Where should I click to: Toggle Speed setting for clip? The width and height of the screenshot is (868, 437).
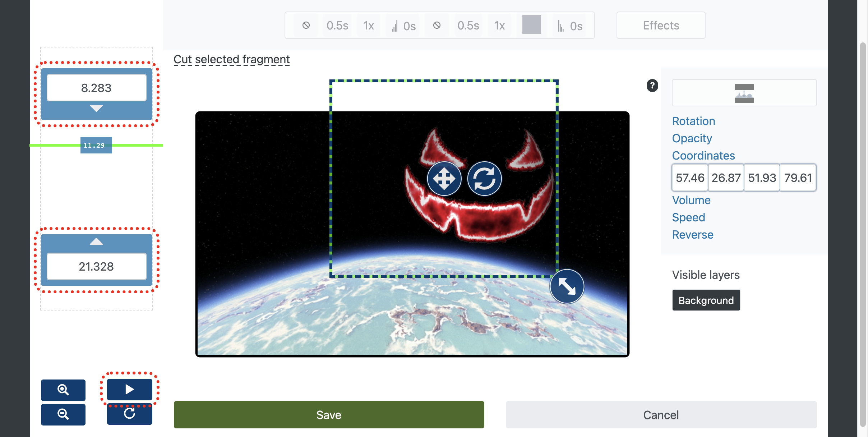(x=689, y=217)
